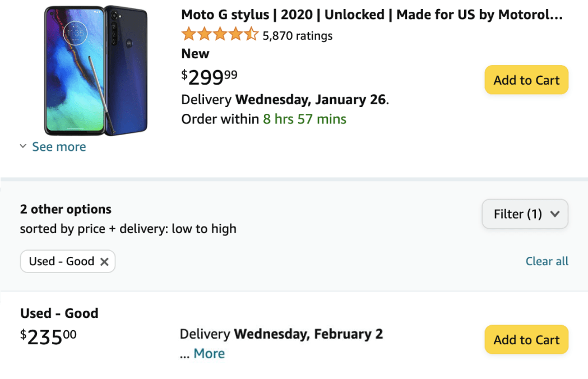Click the Delivery Wednesday, February 2 text
The width and height of the screenshot is (588, 379).
pos(281,335)
